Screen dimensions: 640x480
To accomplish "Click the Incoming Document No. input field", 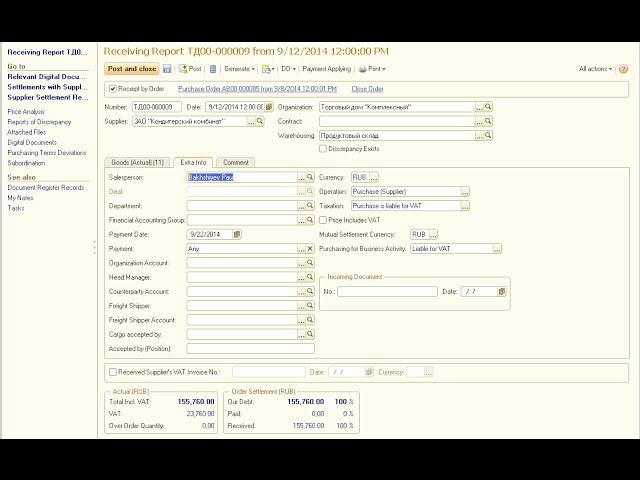I will (x=387, y=292).
